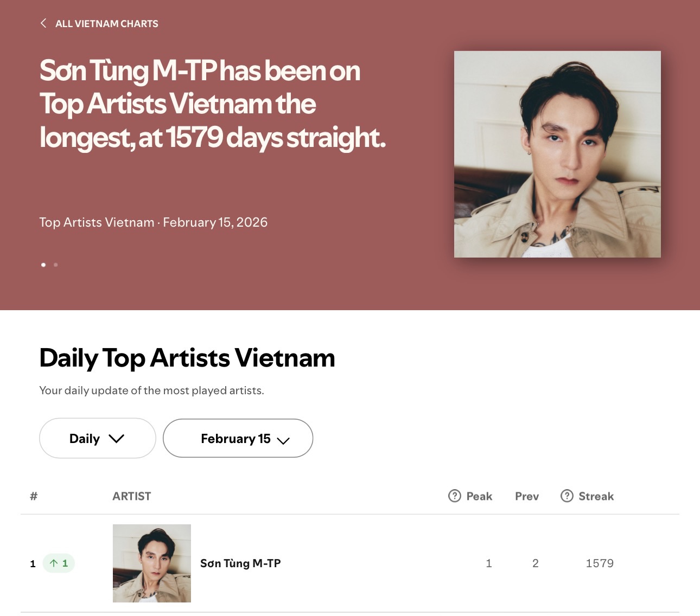Open the Daily frequency dropdown
Screen dimensions: 700x616
tap(98, 438)
